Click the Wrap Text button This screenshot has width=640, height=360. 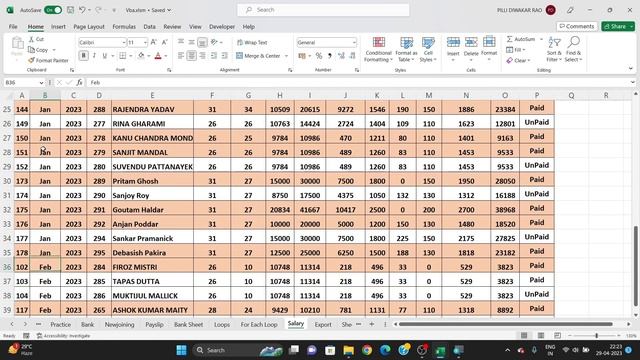click(252, 42)
